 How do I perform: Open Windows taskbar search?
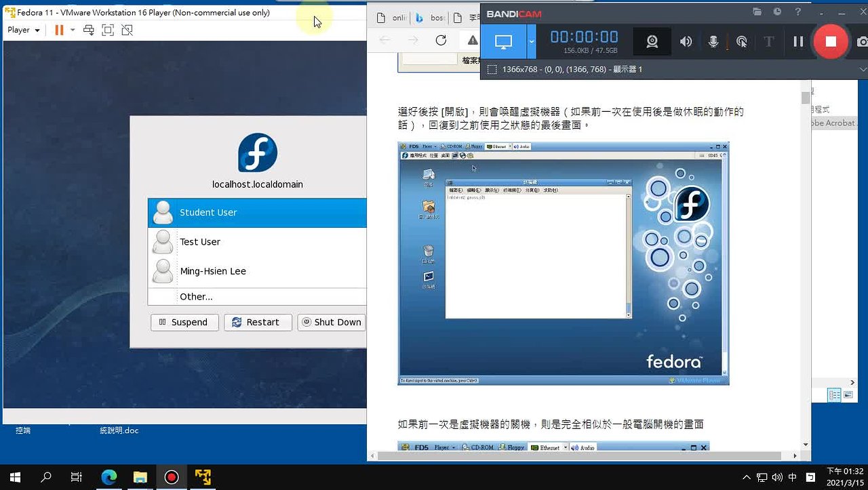[46, 477]
